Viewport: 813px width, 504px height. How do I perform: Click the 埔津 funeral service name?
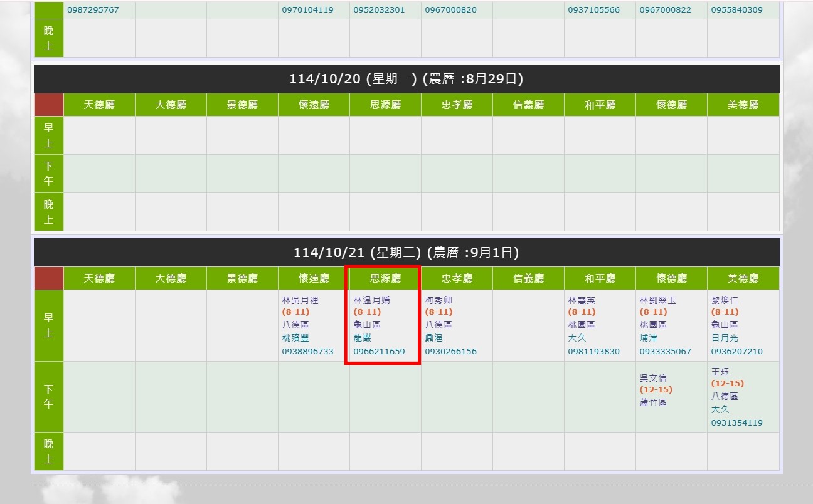[x=648, y=338]
